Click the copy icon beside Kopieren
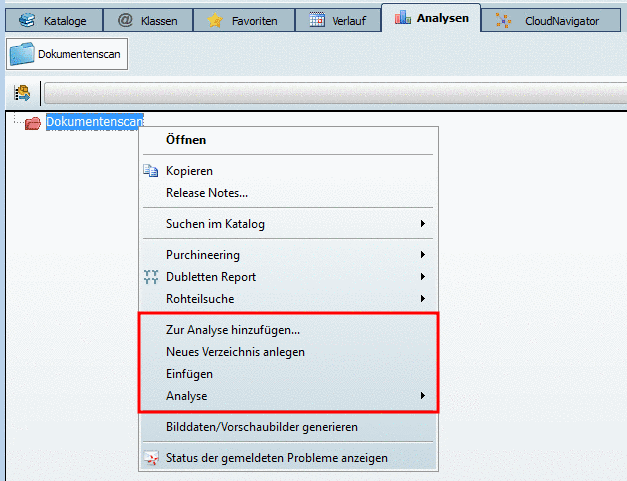Image resolution: width=627 pixels, height=481 pixels. pyautogui.click(x=151, y=171)
